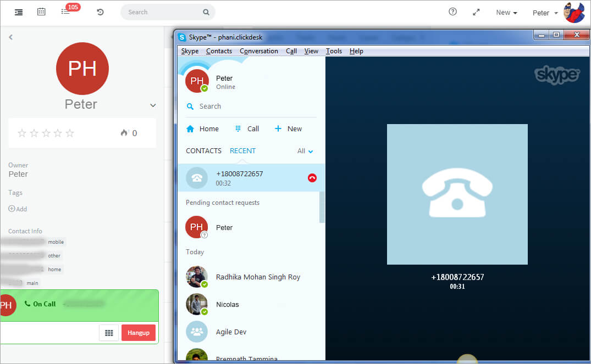Open the Tools menu in Skype
591x364 pixels.
coord(334,51)
